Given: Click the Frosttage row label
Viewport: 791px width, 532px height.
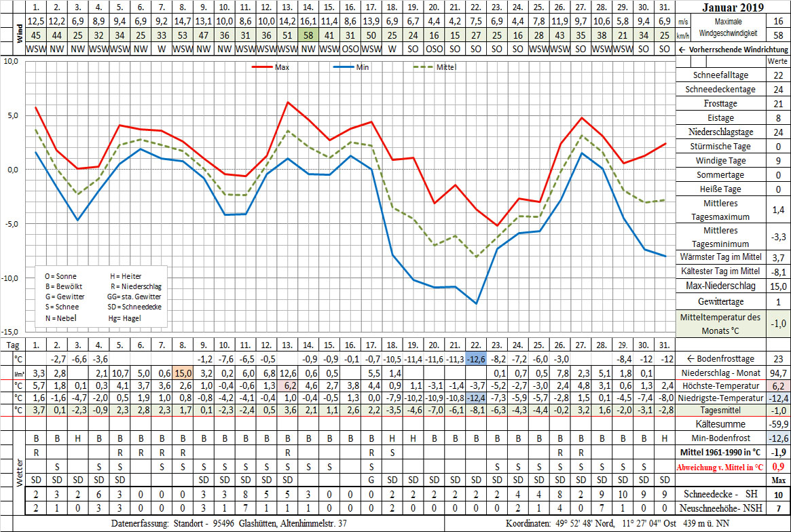Looking at the screenshot, I should [x=721, y=104].
